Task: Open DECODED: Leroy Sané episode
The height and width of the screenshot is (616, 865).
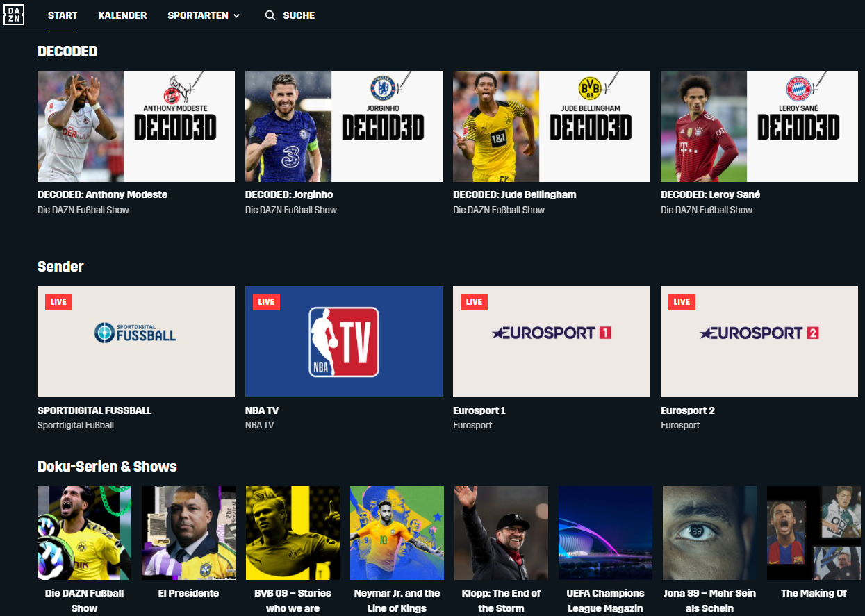Action: coord(759,126)
